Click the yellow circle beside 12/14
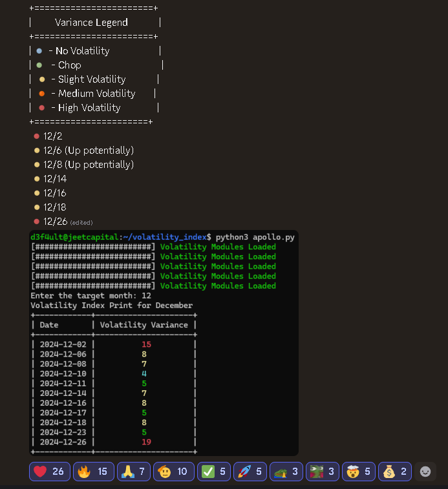This screenshot has height=489, width=448. 37,179
